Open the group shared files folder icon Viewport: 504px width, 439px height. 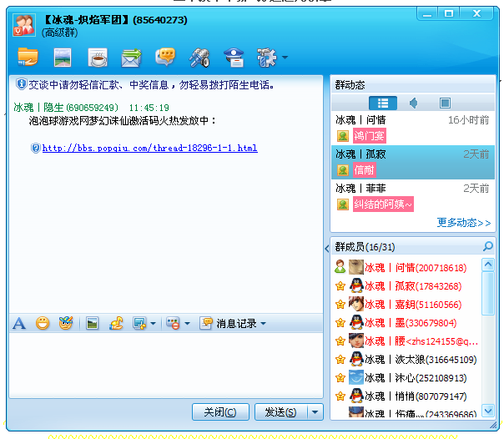click(28, 58)
